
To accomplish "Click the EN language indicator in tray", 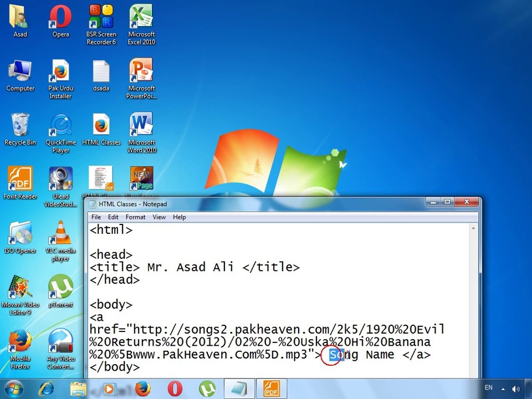I will tap(489, 387).
